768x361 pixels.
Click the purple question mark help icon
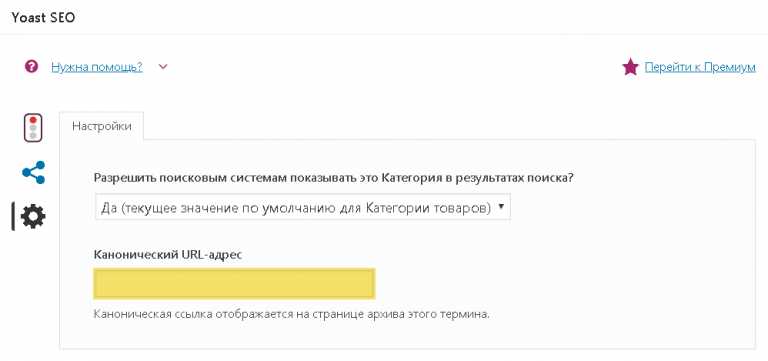click(x=31, y=67)
